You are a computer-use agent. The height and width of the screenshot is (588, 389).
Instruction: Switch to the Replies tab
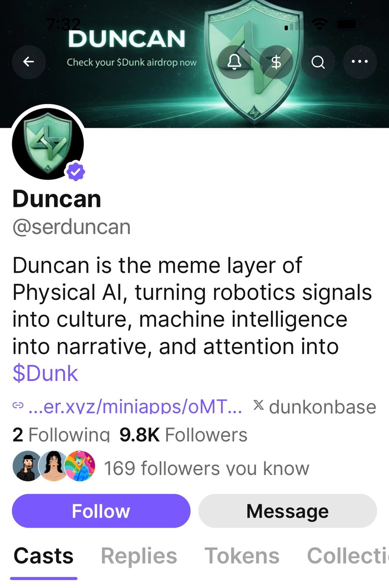tap(139, 556)
